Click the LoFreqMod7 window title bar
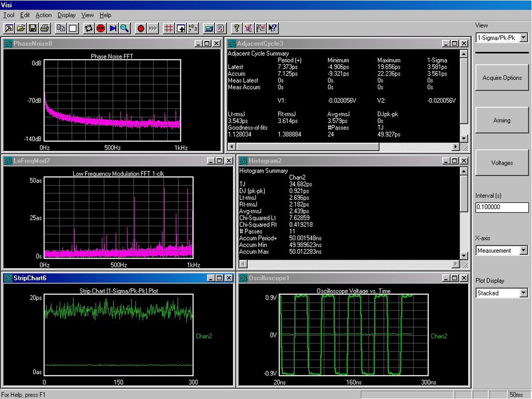The width and height of the screenshot is (532, 399). click(x=118, y=161)
